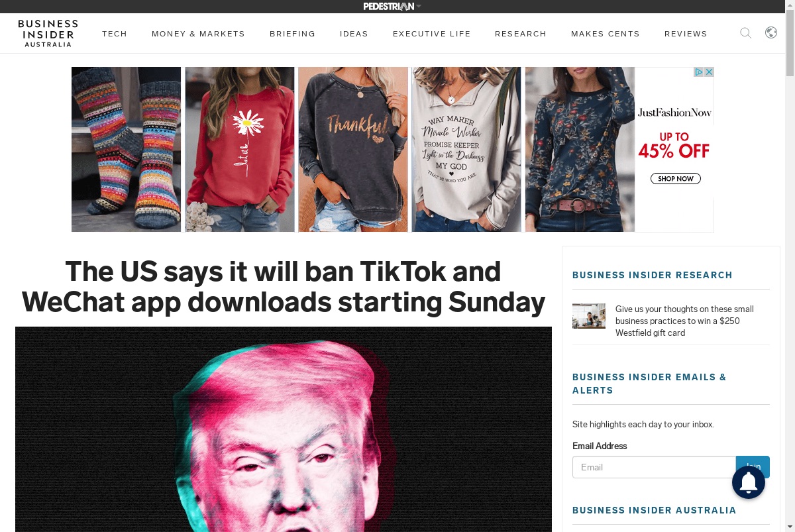The width and height of the screenshot is (795, 532).
Task: Click the small business survey thumbnail
Action: tap(589, 316)
